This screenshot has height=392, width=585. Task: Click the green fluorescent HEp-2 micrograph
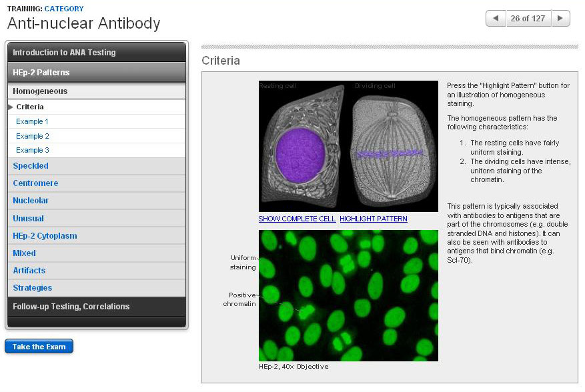[348, 295]
